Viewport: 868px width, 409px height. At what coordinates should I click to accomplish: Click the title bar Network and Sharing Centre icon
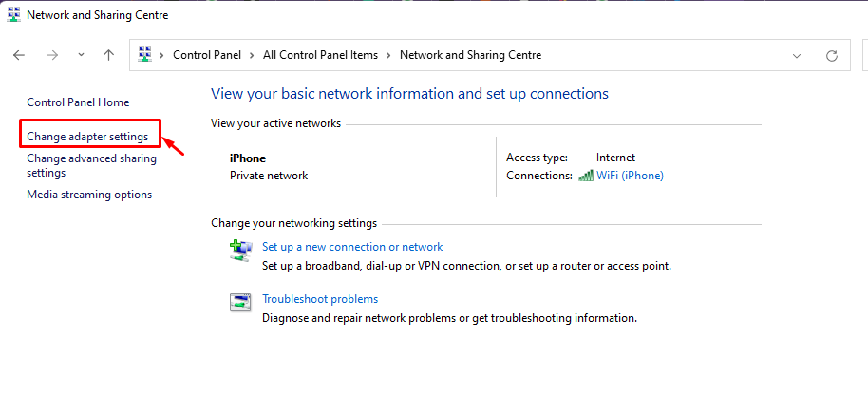(14, 15)
